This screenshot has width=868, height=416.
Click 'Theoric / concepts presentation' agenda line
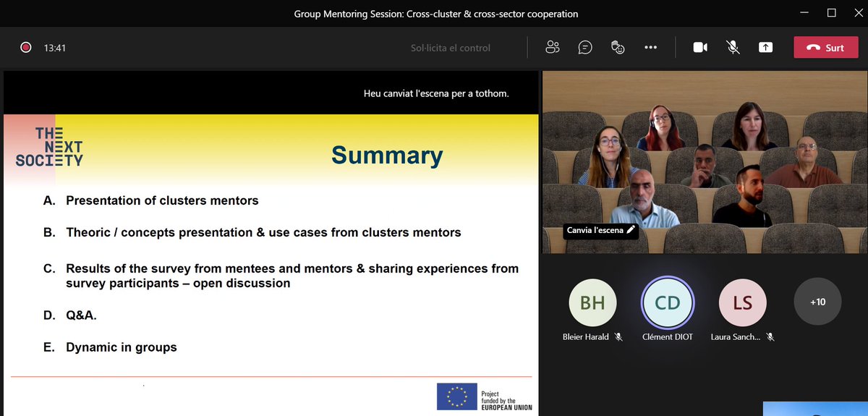[263, 233]
